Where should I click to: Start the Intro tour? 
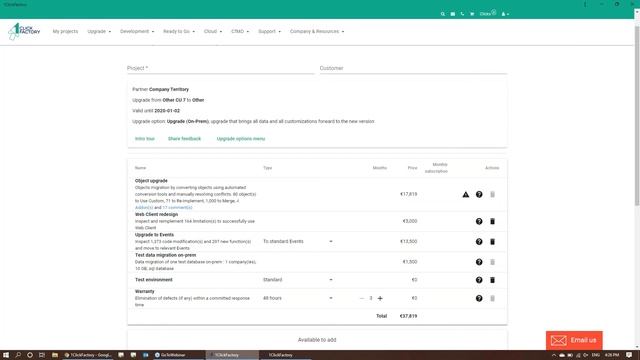tap(145, 139)
